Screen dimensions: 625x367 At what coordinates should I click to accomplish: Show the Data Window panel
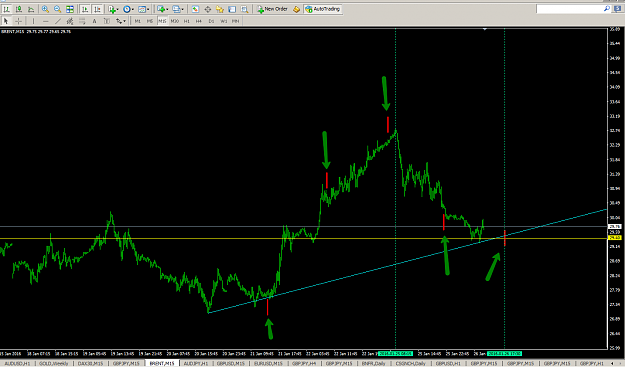click(208, 9)
